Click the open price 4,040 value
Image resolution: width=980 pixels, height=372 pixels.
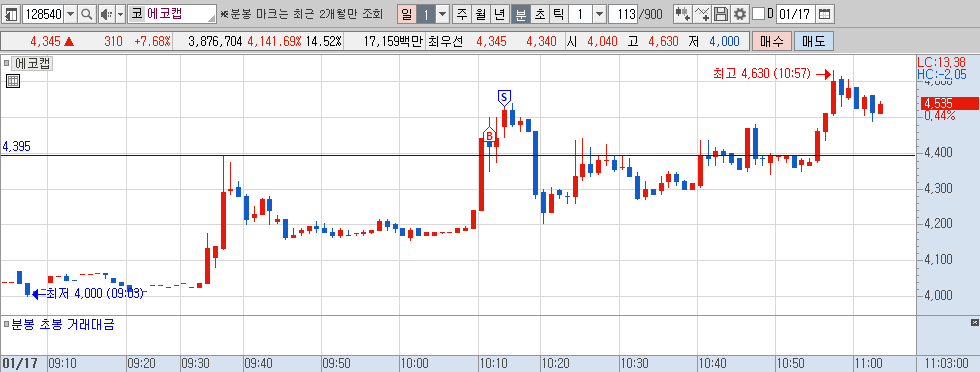pyautogui.click(x=602, y=42)
